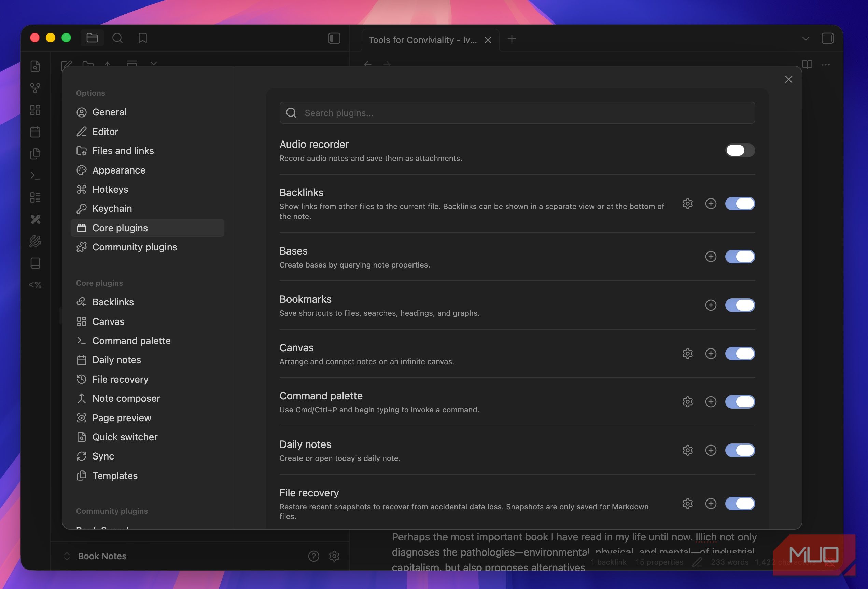
Task: Open the search magnifier icon in title bar
Action: 117,38
